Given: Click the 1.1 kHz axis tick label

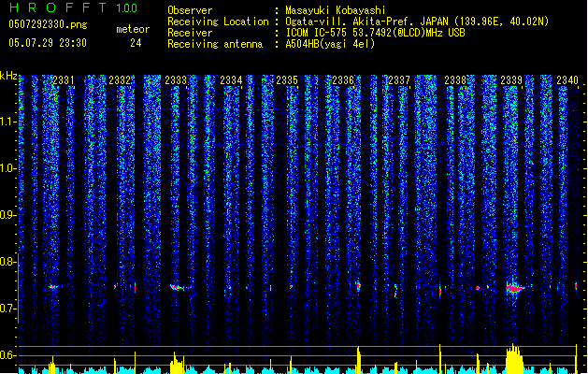Looking at the screenshot, I should 7,122.
